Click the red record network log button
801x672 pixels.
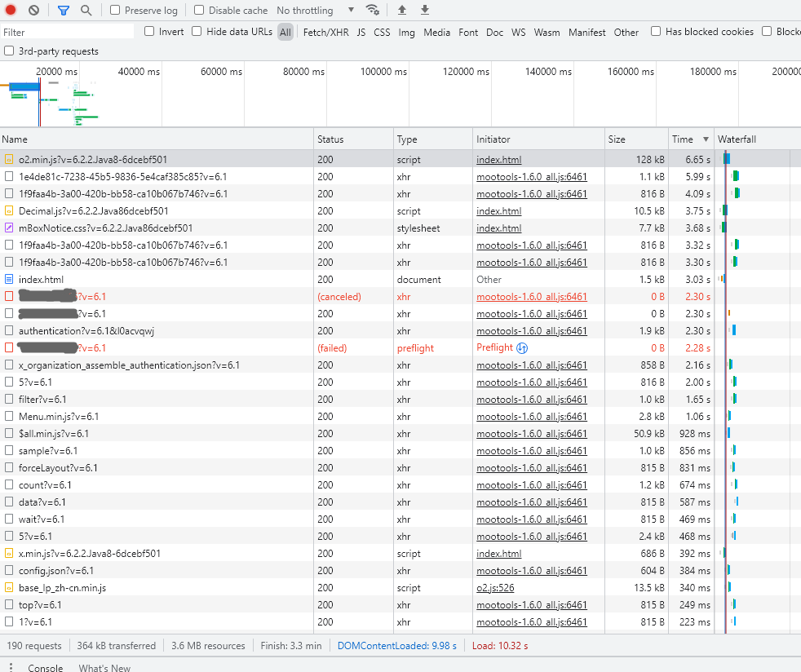pyautogui.click(x=11, y=11)
